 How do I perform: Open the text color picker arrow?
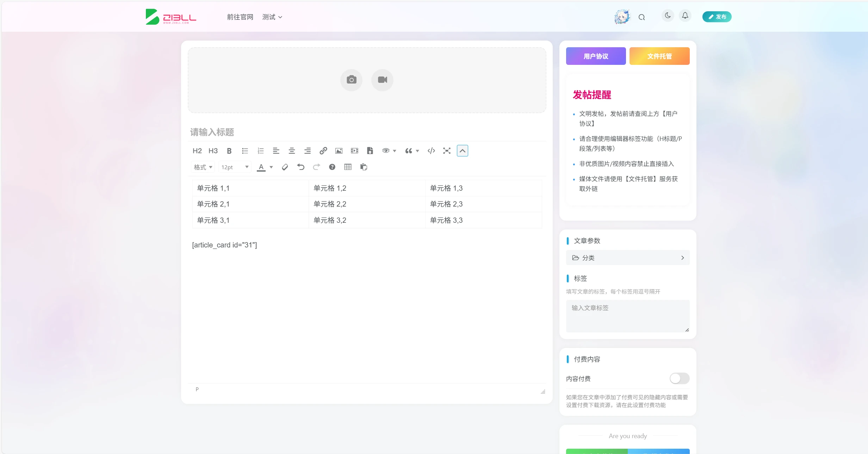point(271,167)
